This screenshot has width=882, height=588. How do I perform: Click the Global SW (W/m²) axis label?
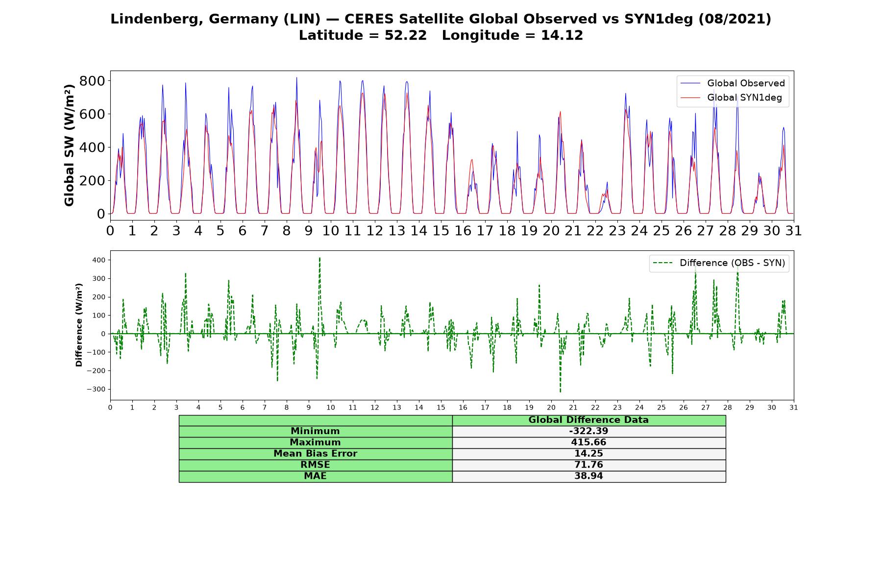coord(69,145)
